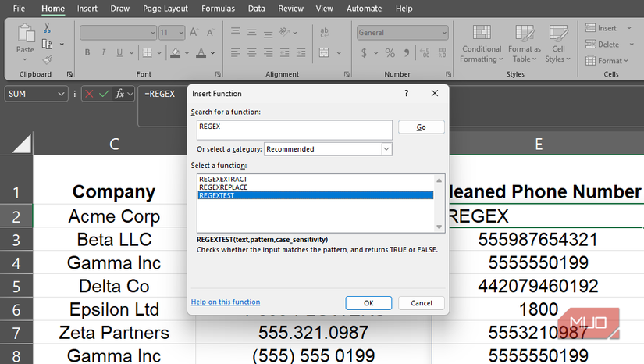Click the Increase Indent icon
The height and width of the screenshot is (364, 644).
(301, 52)
